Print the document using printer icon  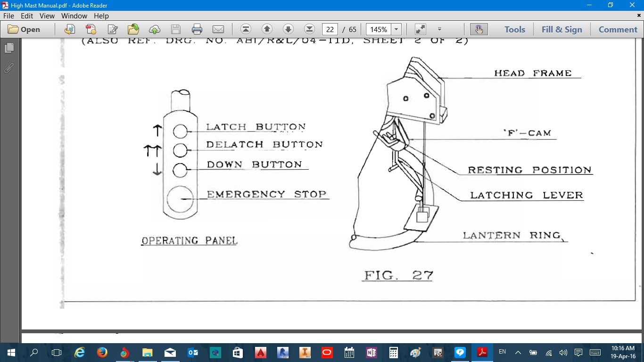click(x=197, y=29)
